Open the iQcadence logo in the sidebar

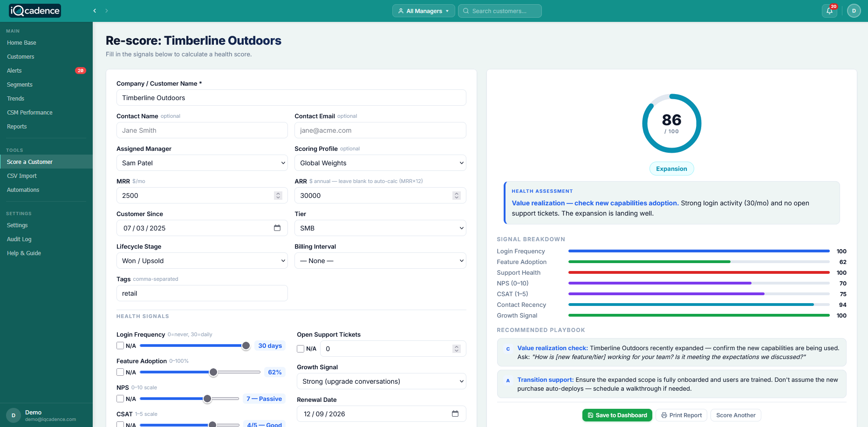tap(34, 10)
